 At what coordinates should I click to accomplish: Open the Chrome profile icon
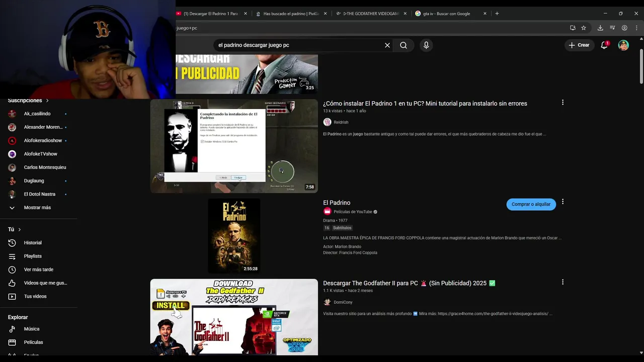point(624,28)
